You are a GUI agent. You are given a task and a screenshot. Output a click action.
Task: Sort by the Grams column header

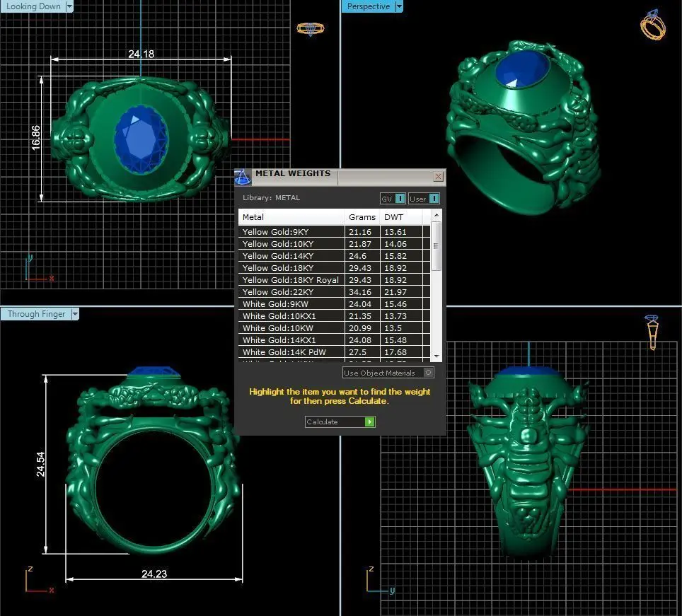362,217
